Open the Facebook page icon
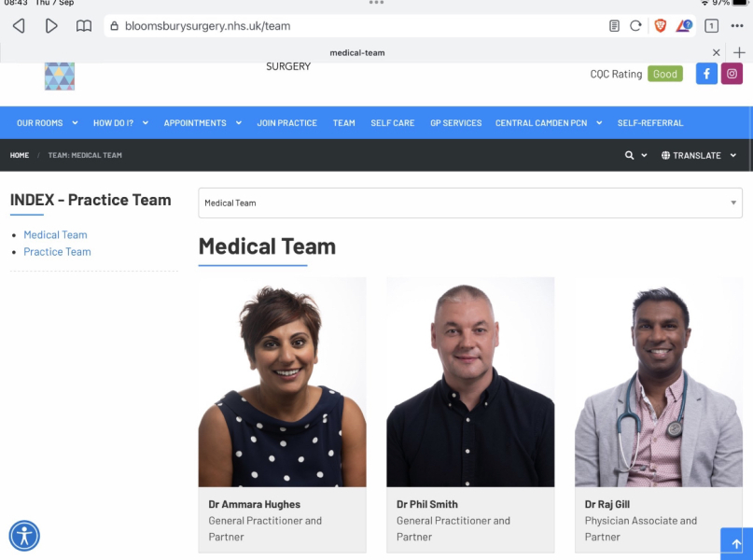This screenshot has height=560, width=753. coord(706,73)
